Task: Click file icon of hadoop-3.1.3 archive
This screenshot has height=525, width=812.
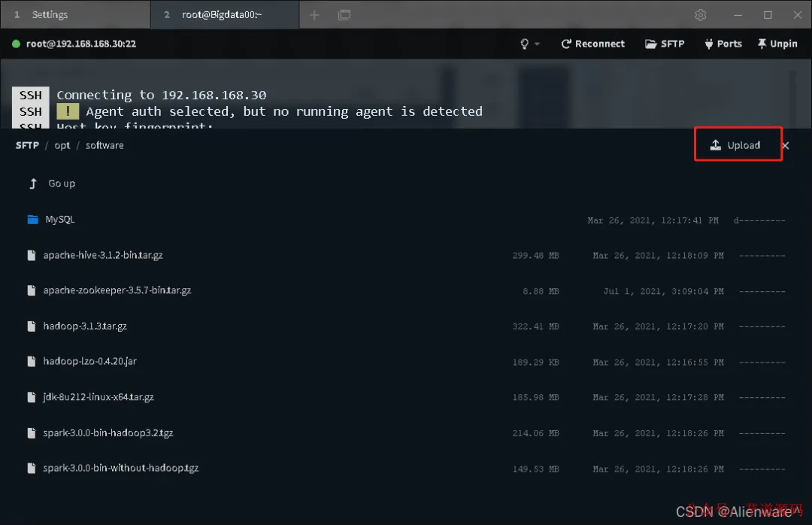Action: (x=32, y=326)
